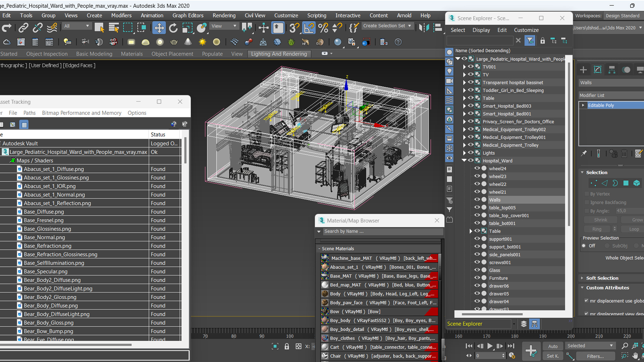Open the Graph Editors menu
Screen dimensions: 644x362
pyautogui.click(x=188, y=15)
